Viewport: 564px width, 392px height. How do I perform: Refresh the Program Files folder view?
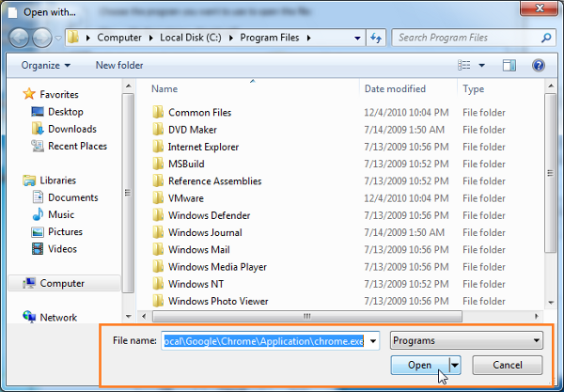tap(376, 38)
